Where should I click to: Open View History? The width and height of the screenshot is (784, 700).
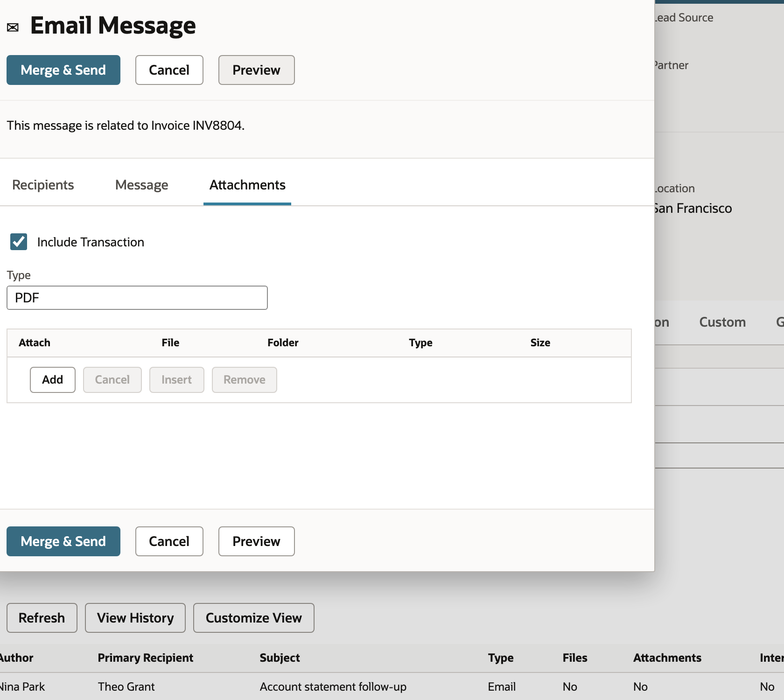tap(135, 618)
